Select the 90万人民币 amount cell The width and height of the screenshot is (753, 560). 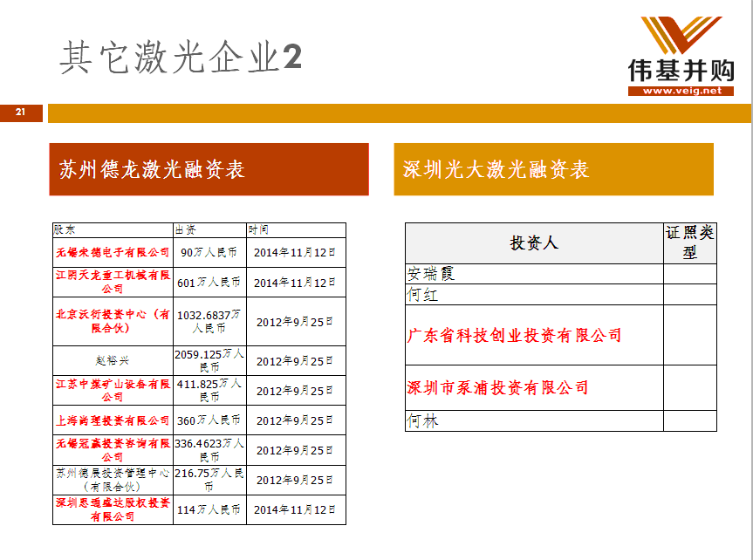coord(209,253)
